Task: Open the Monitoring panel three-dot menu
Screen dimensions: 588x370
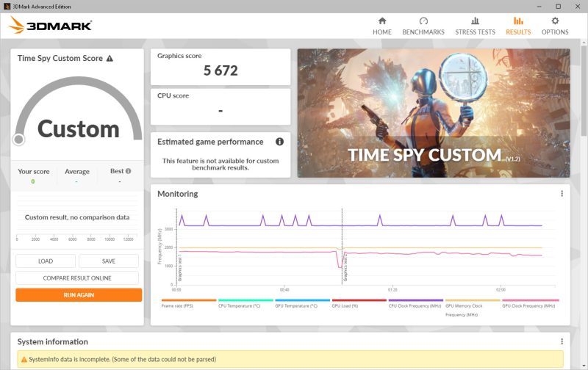Action: coord(562,194)
